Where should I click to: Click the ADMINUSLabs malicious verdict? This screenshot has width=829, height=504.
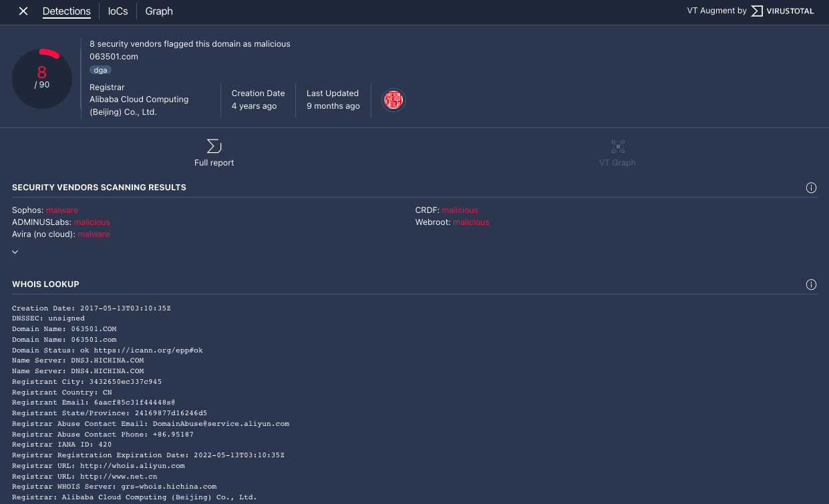pyautogui.click(x=92, y=222)
